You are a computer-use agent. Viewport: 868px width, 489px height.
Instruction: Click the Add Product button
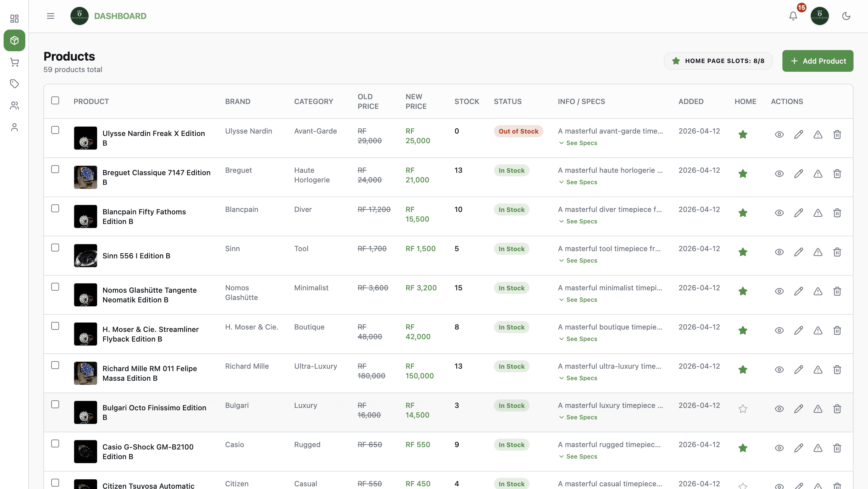click(x=818, y=61)
